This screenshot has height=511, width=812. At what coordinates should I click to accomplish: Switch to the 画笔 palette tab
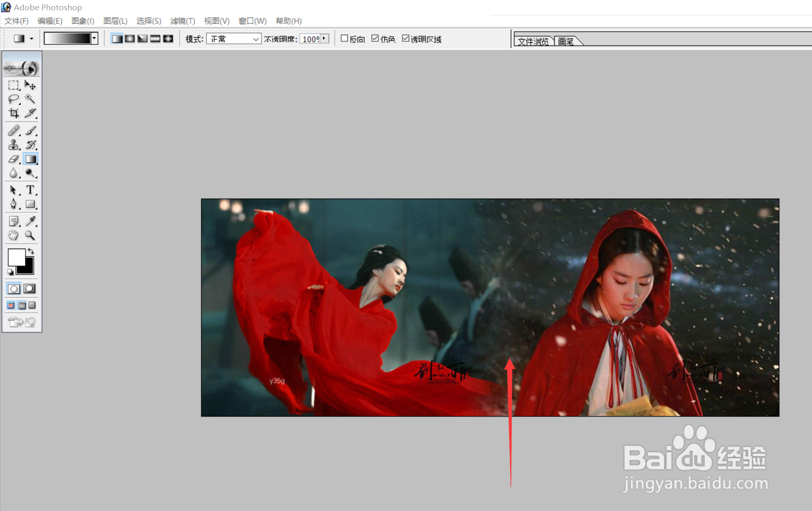[x=566, y=41]
